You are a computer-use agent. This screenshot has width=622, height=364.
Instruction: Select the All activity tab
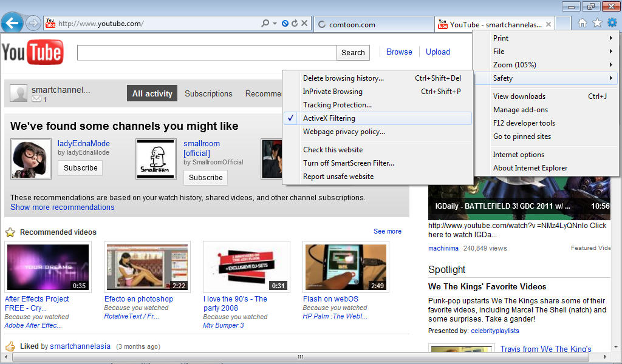click(x=152, y=93)
